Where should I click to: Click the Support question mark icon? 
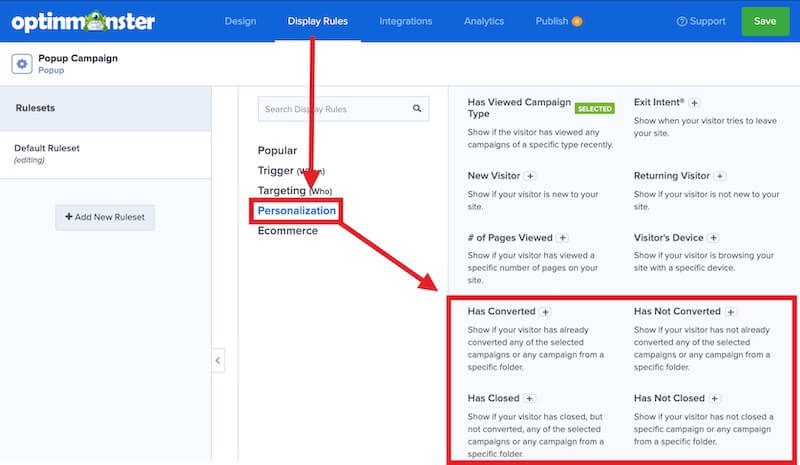pos(682,21)
